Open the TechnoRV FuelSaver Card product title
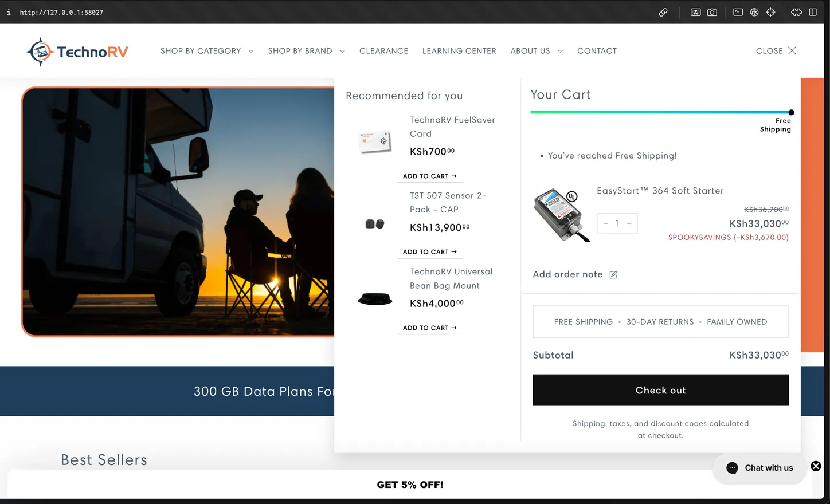This screenshot has height=504, width=830. click(x=453, y=127)
